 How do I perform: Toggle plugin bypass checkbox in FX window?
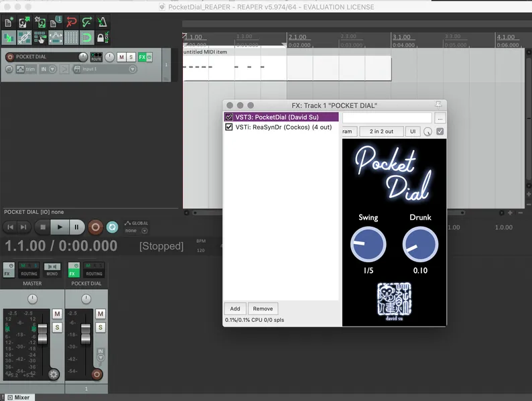(440, 131)
